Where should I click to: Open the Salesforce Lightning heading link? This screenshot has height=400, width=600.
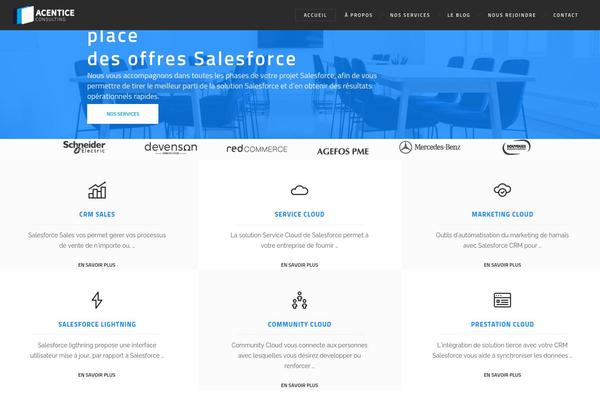point(97,324)
